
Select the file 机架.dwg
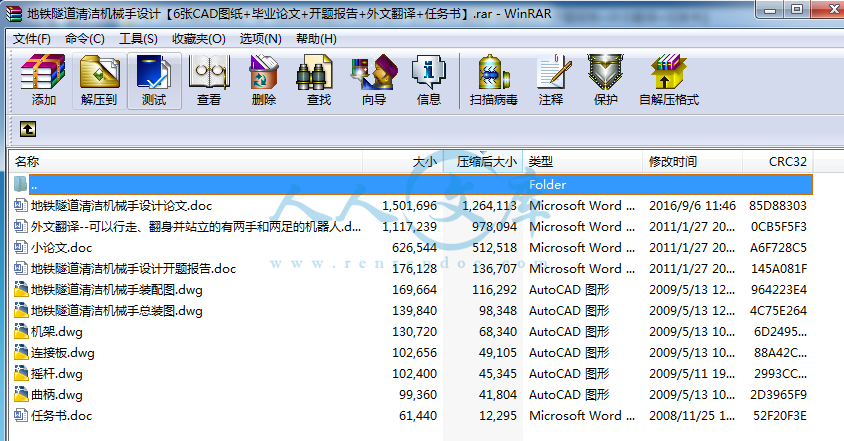click(x=57, y=331)
